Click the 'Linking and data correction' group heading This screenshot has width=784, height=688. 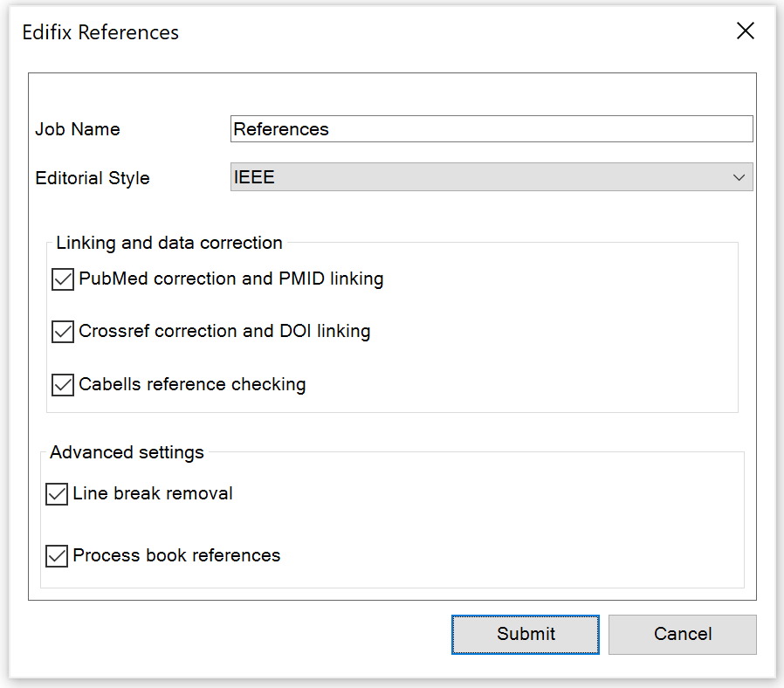tap(169, 243)
